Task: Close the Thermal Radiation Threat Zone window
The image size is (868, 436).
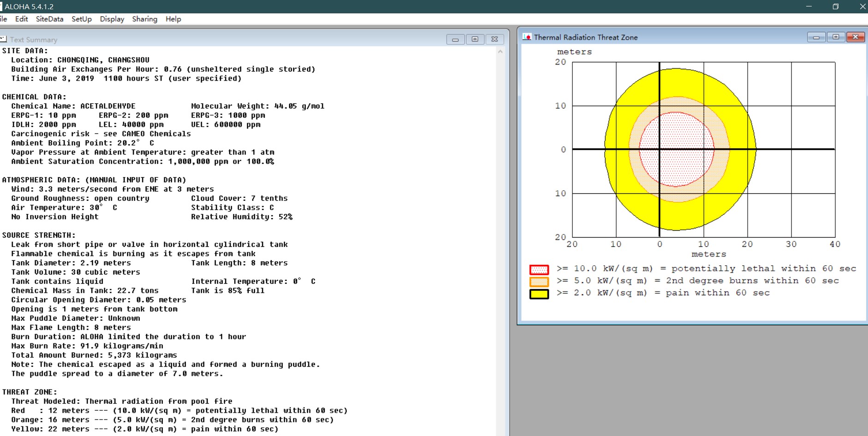Action: pos(856,37)
